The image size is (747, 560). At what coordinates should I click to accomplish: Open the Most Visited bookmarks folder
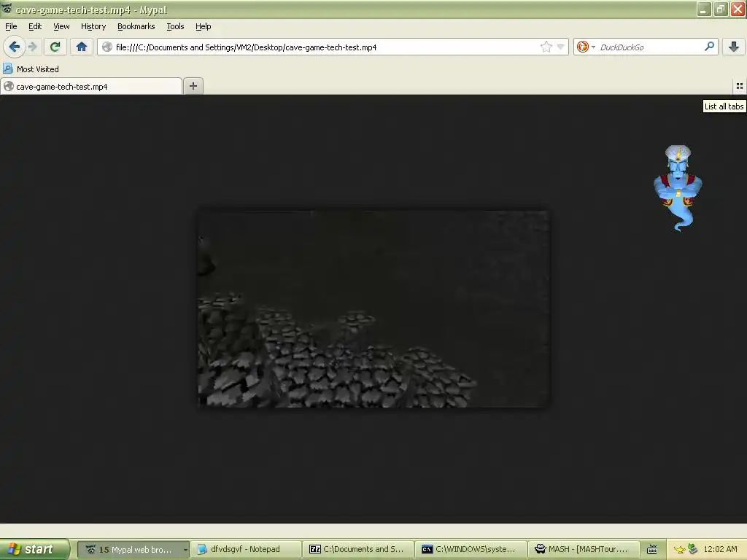(x=31, y=69)
